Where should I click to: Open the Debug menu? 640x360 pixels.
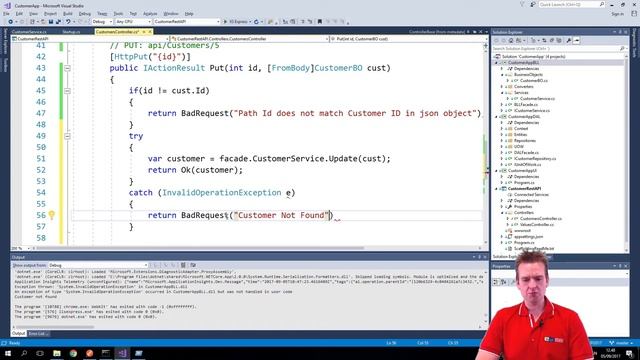point(84,14)
